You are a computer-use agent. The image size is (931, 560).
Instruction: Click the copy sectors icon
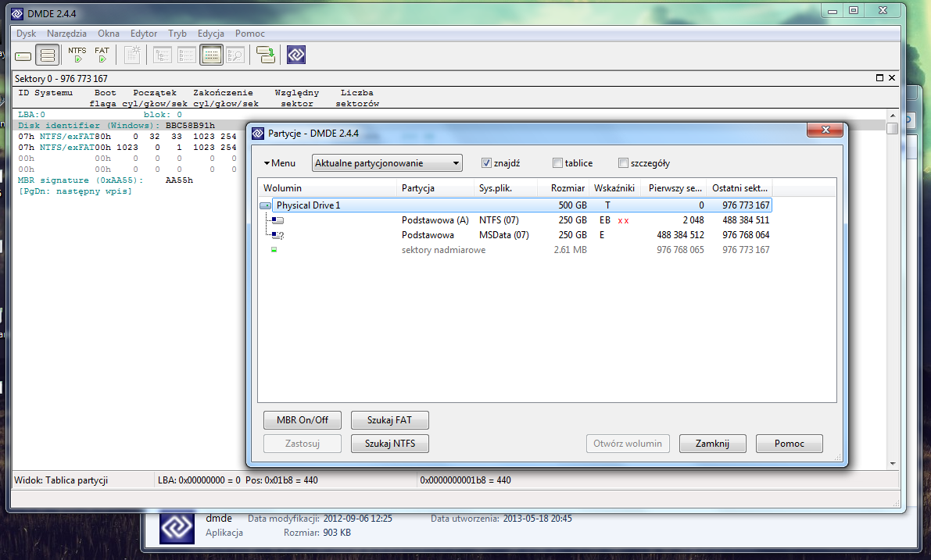[266, 55]
